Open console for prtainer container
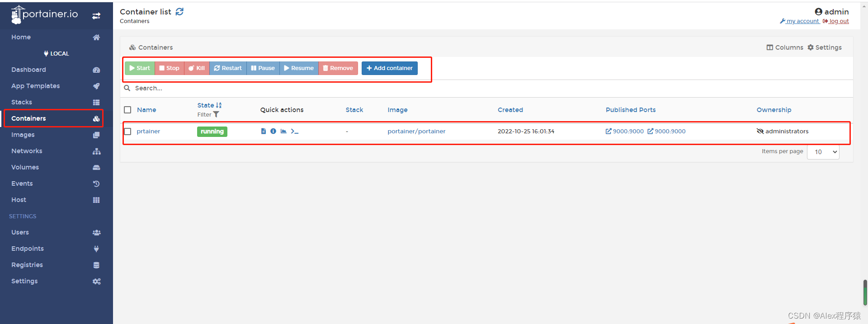 click(x=295, y=131)
